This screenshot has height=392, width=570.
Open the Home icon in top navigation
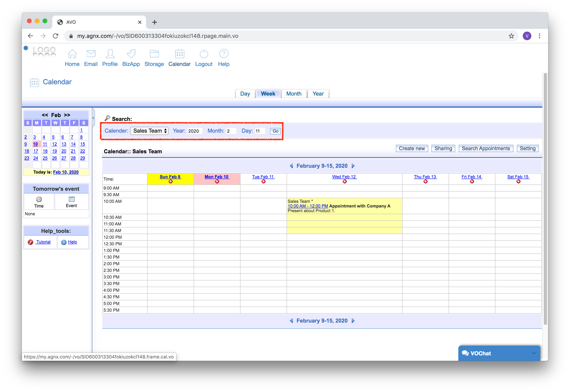click(72, 54)
